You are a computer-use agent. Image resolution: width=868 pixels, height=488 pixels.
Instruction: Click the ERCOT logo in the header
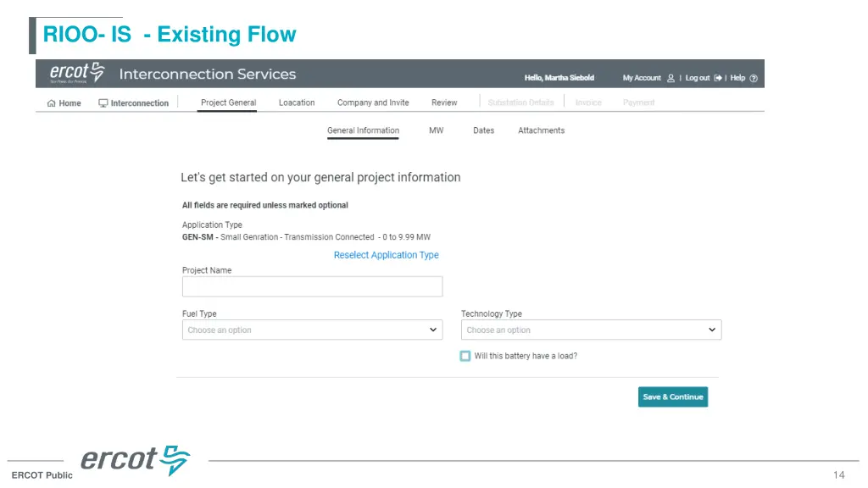pyautogui.click(x=77, y=73)
